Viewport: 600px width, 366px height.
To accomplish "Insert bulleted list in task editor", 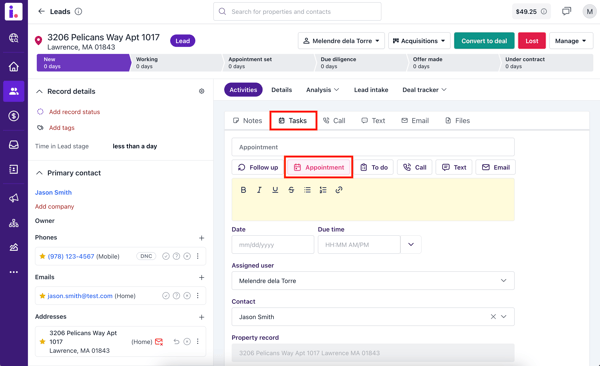I will click(307, 190).
